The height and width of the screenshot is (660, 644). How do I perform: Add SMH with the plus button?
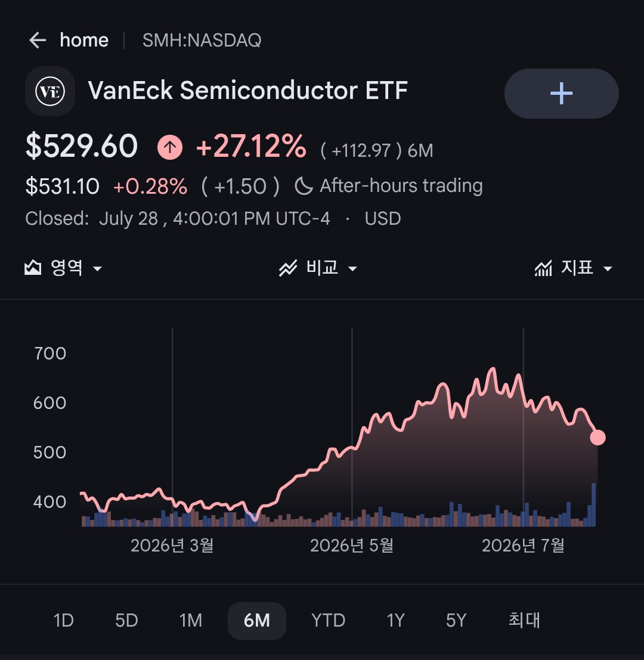click(561, 94)
